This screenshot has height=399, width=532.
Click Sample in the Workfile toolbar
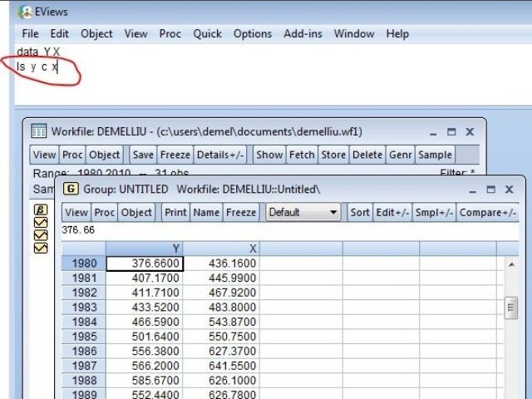tap(435, 155)
